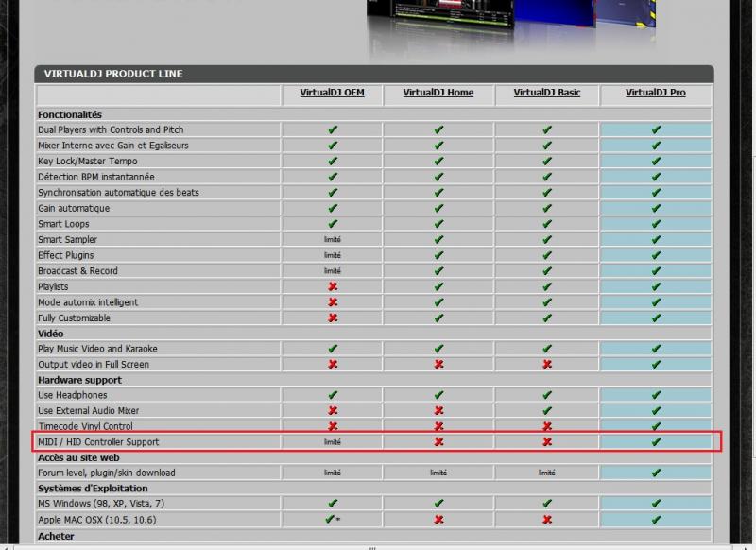Screen dimensions: 756x550
Task: Click the green check for Forum level plugin/skin download under Pro
Action: point(656,473)
